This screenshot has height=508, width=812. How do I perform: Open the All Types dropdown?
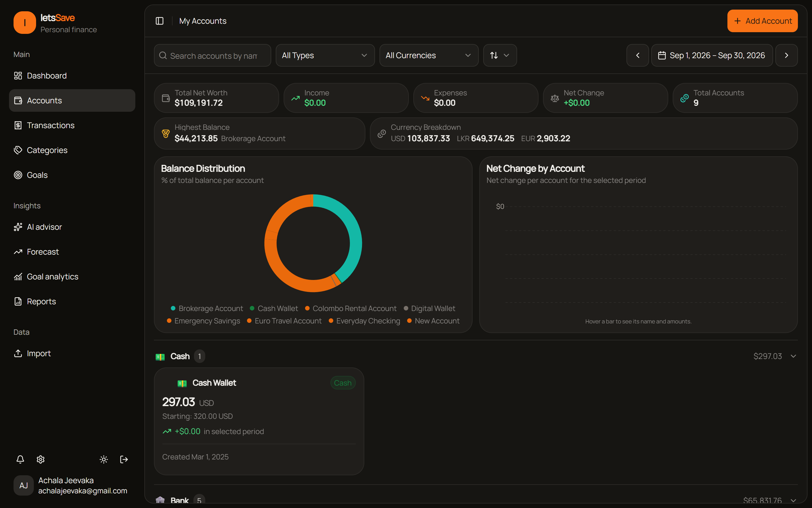(x=325, y=55)
